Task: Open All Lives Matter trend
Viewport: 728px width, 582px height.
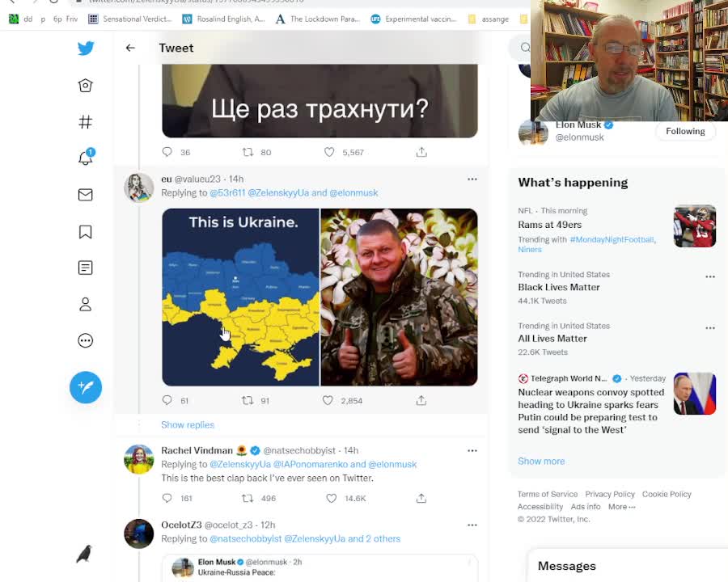Action: [552, 339]
